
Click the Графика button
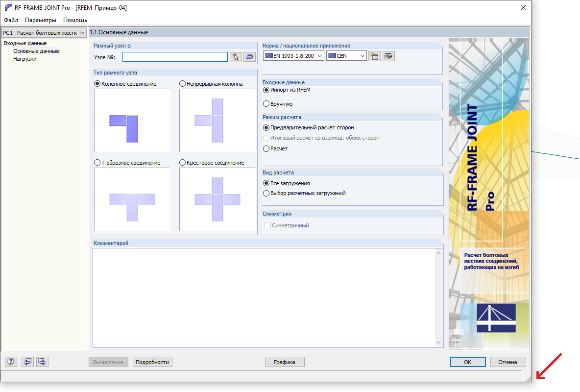(x=285, y=362)
